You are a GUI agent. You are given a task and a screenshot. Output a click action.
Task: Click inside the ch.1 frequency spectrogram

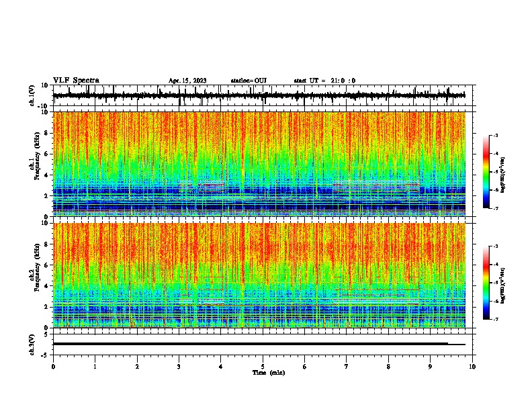click(x=259, y=164)
